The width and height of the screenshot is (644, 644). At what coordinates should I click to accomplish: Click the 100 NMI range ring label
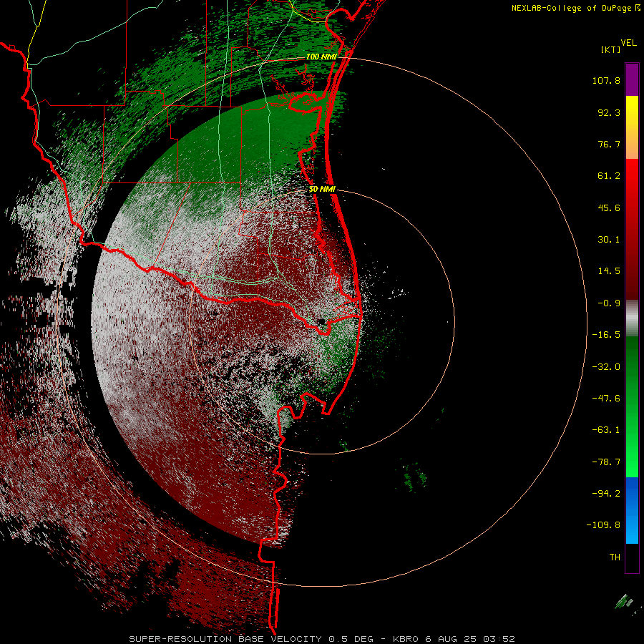point(321,57)
